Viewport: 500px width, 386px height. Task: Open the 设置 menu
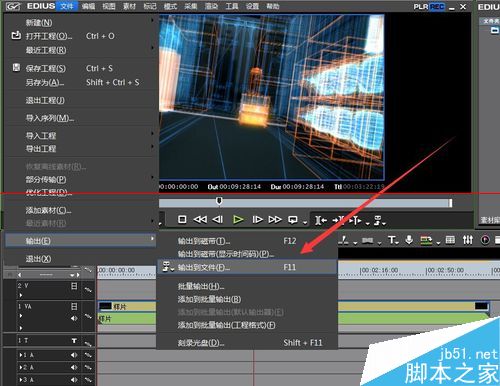coord(252,6)
